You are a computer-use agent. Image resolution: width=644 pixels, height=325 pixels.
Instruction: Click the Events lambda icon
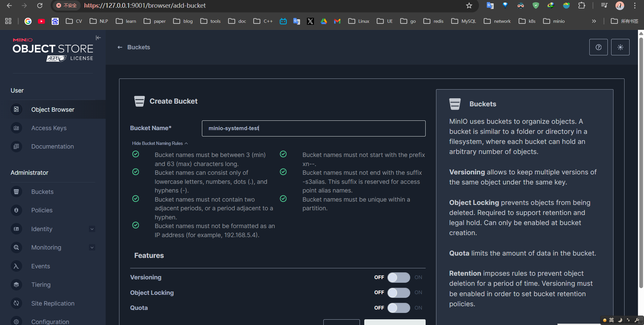pos(16,266)
